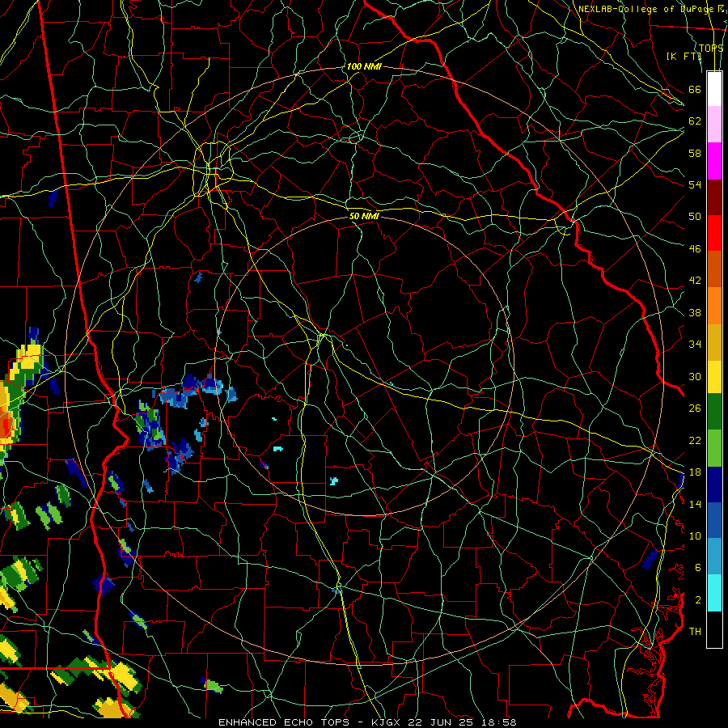Pick the cyan legend swatch
Screen dimensions: 728x728
pos(714,593)
